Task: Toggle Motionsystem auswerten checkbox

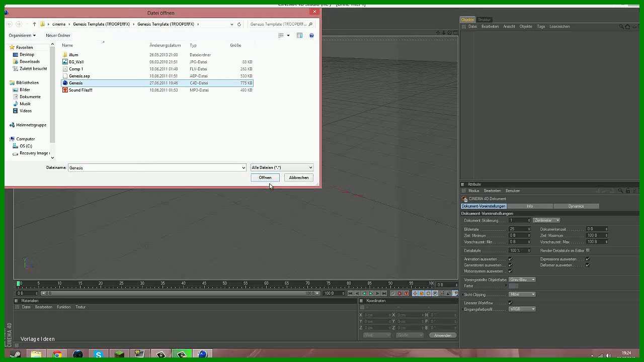Action: 510,271
